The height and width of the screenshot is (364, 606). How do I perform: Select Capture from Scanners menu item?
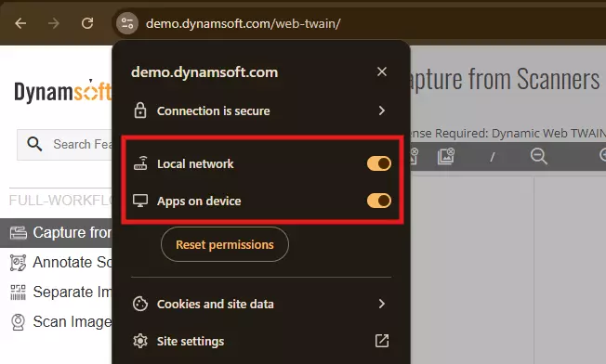pyautogui.click(x=56, y=233)
